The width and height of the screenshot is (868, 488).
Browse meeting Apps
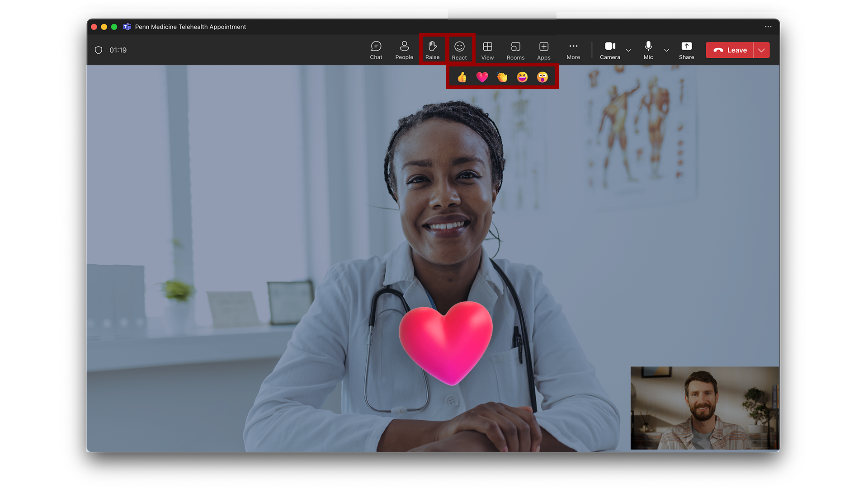[543, 50]
